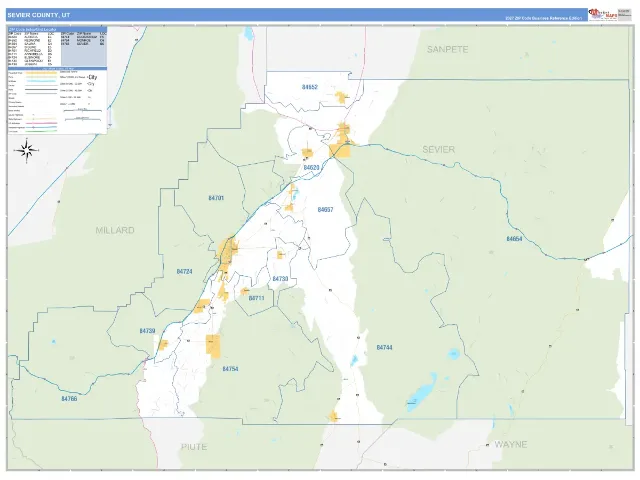This screenshot has height=480, width=640.
Task: Click the ZIP label 84754
Action: [x=230, y=369]
